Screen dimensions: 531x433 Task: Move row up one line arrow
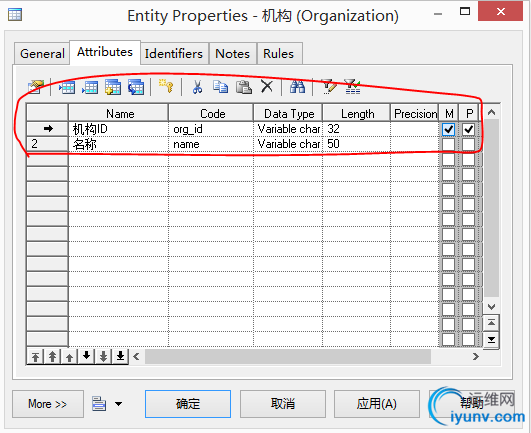[69, 356]
